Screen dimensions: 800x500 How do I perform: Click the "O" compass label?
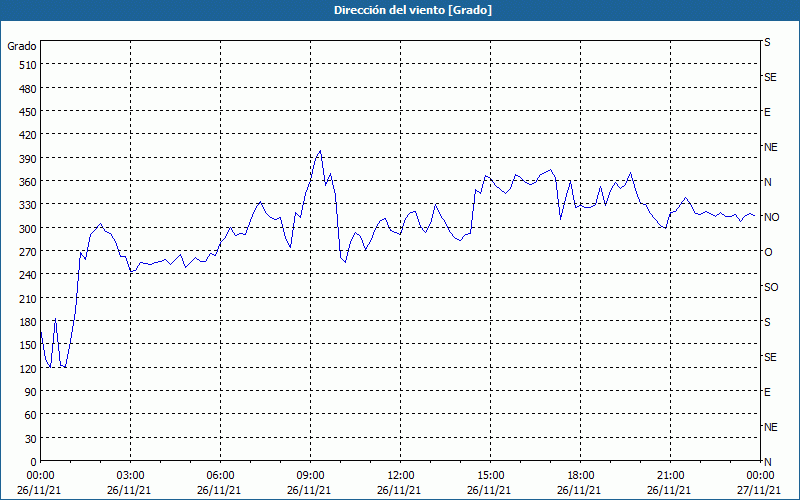coord(768,252)
